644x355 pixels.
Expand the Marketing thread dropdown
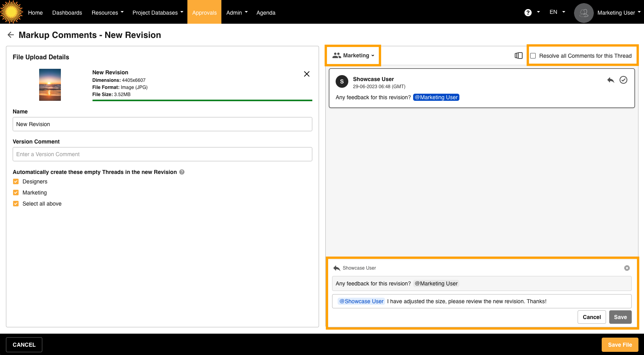pyautogui.click(x=353, y=56)
